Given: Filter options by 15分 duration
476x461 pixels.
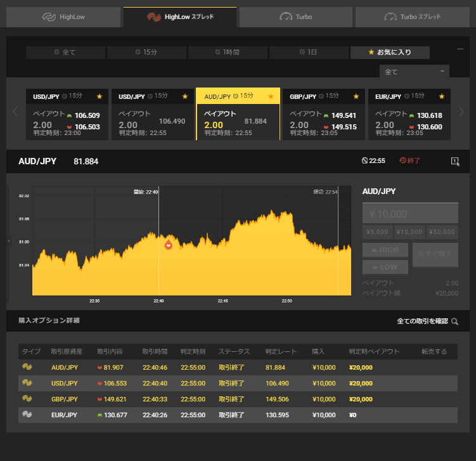Looking at the screenshot, I should pos(146,52).
